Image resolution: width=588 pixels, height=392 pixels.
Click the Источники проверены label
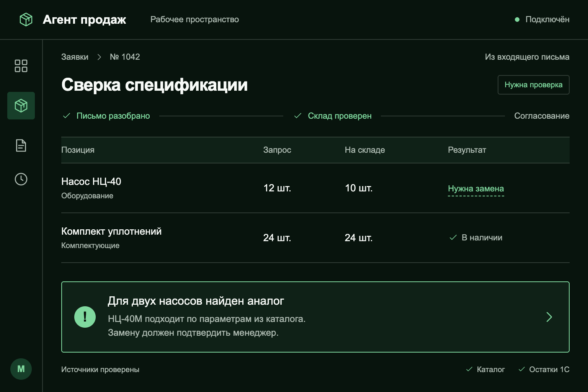click(100, 369)
